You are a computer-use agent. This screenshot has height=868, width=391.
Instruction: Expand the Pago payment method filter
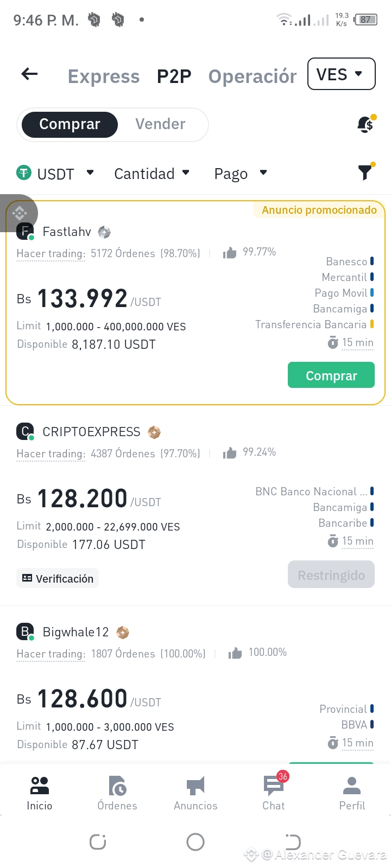(241, 174)
